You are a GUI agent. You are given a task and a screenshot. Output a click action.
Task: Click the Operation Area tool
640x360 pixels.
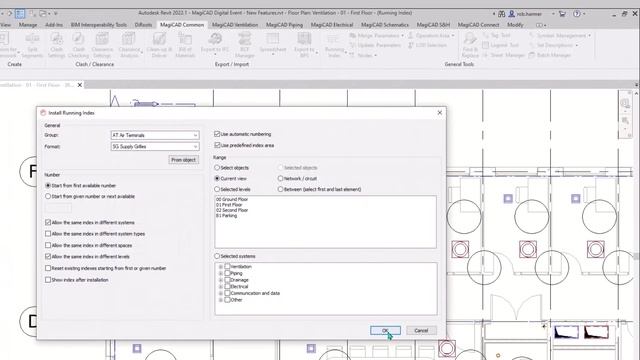pos(431,36)
